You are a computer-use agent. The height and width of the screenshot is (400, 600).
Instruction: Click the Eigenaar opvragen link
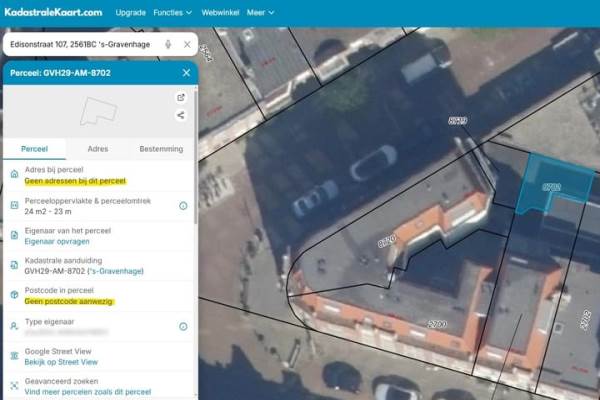click(60, 243)
